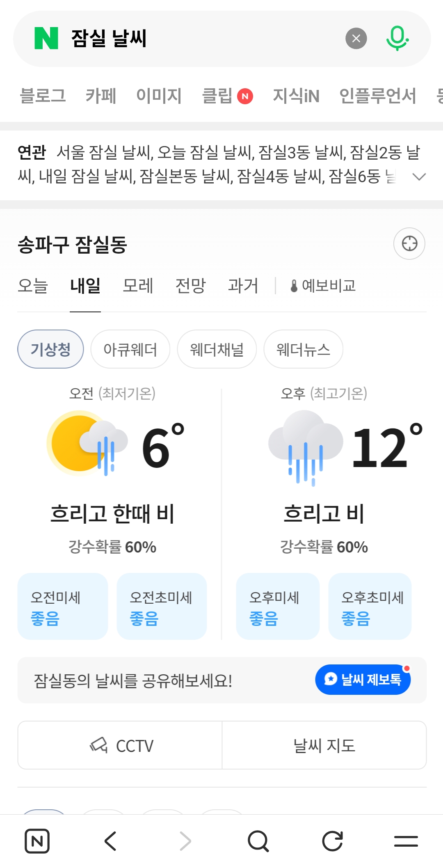443x868 pixels.
Task: Tap the 날씨 제보톡 button
Action: click(x=363, y=680)
